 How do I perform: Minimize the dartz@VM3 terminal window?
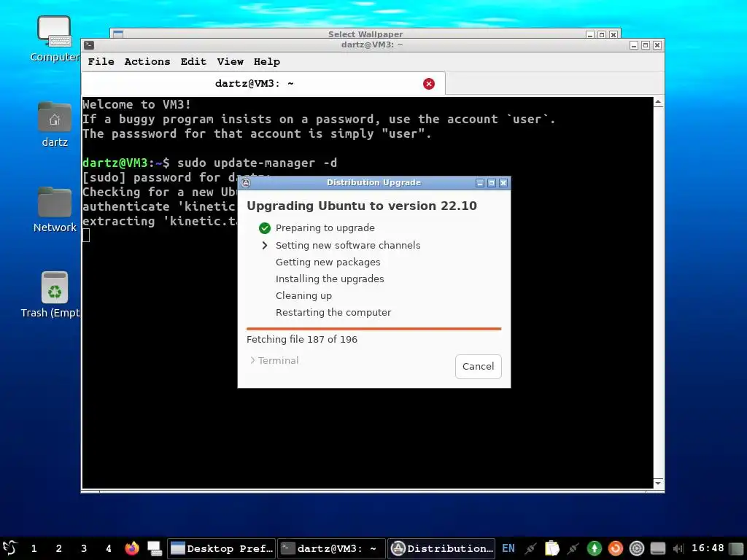coord(634,45)
